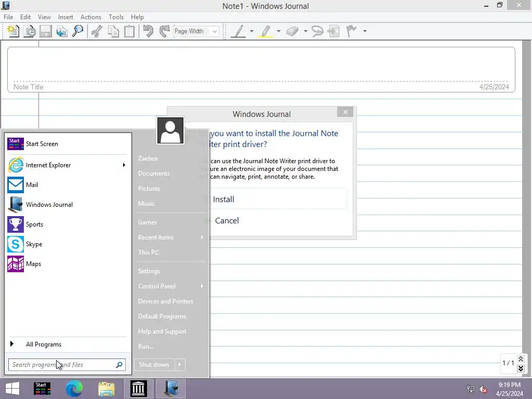Create a new note from the toolbar

[x=13, y=31]
